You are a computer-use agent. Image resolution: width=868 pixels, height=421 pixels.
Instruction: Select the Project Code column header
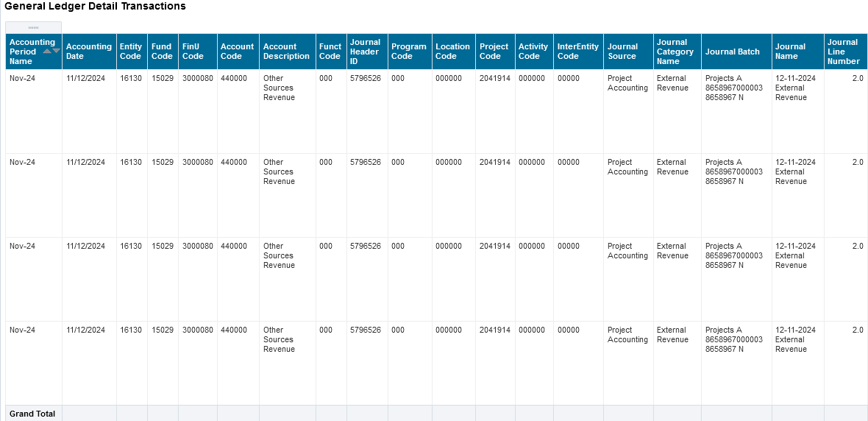coord(494,52)
